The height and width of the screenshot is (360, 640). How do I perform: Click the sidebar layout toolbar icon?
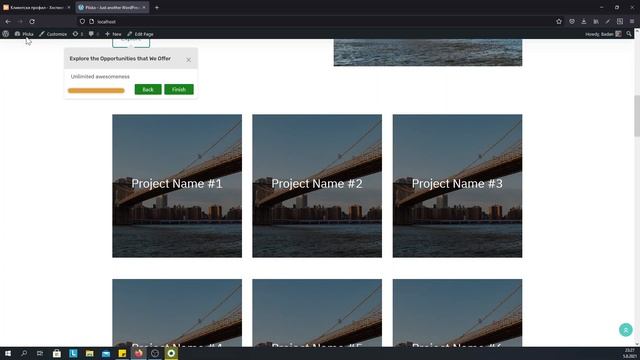pyautogui.click(x=620, y=21)
